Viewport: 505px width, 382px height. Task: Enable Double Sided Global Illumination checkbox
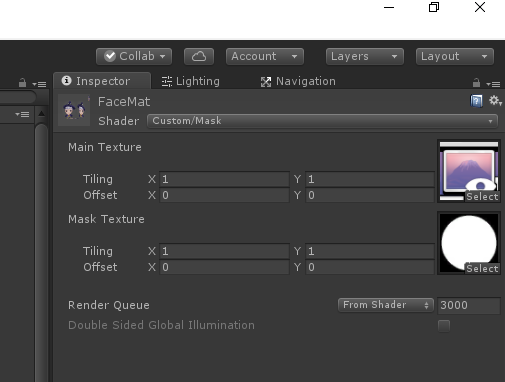[444, 326]
